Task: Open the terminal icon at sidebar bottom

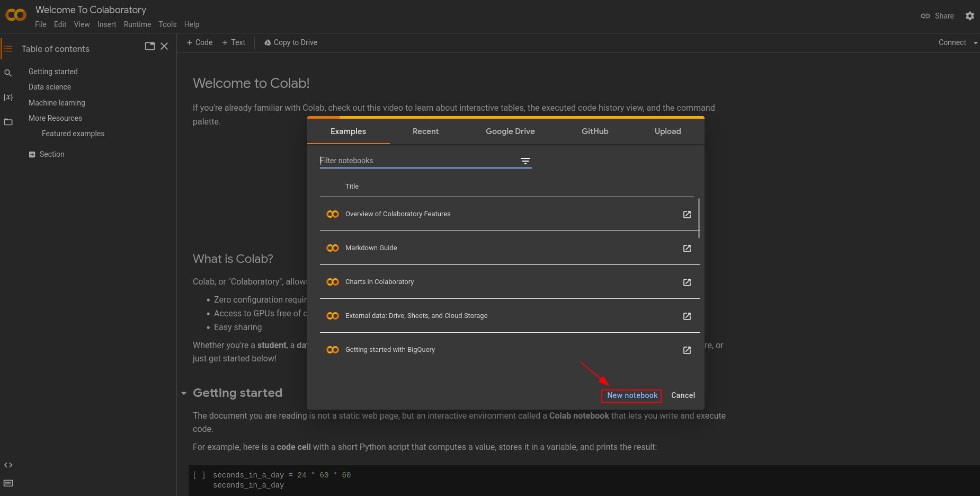Action: [x=8, y=483]
